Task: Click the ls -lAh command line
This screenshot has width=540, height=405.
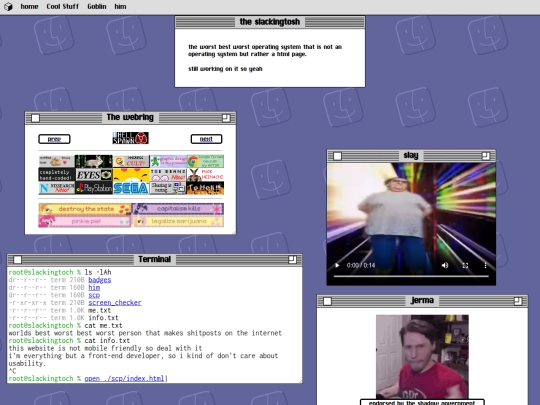Action: pyautogui.click(x=98, y=272)
